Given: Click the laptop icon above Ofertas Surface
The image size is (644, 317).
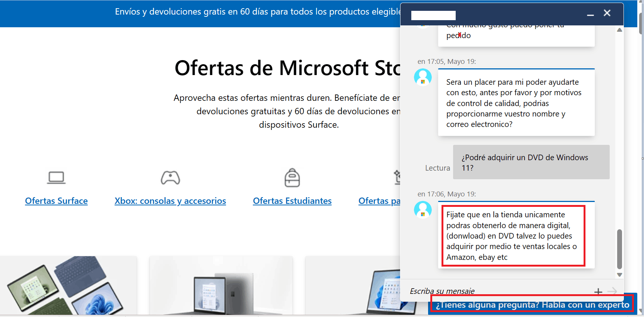Looking at the screenshot, I should tap(56, 177).
